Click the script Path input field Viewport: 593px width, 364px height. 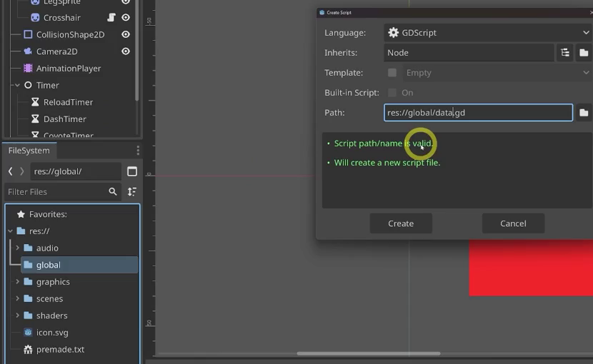pos(478,113)
